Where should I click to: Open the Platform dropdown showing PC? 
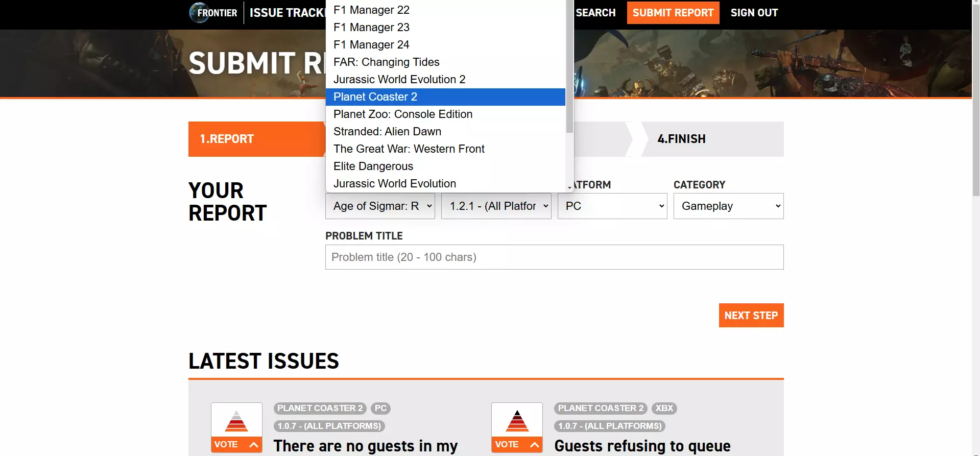pyautogui.click(x=612, y=206)
